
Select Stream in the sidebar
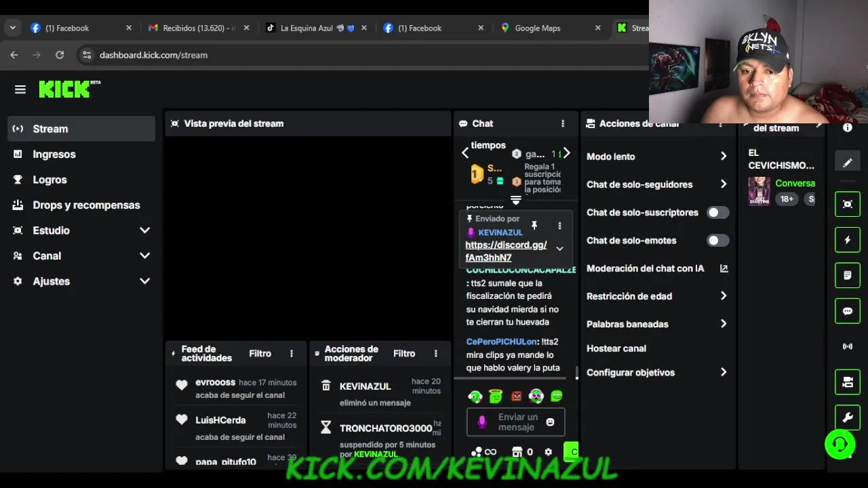(x=81, y=129)
